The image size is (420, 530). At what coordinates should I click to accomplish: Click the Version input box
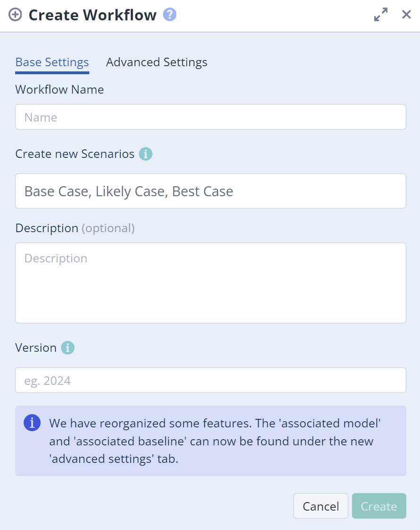point(210,380)
